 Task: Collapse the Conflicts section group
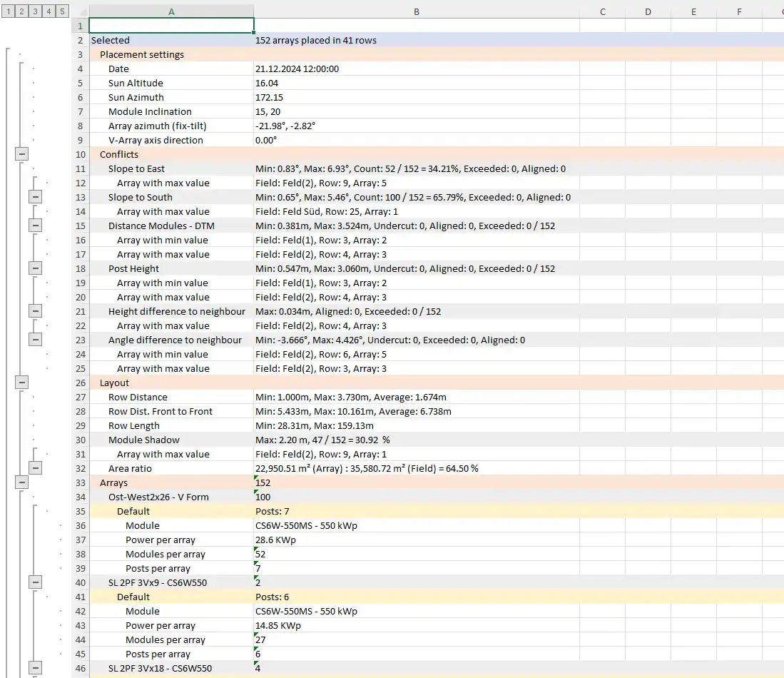21,153
